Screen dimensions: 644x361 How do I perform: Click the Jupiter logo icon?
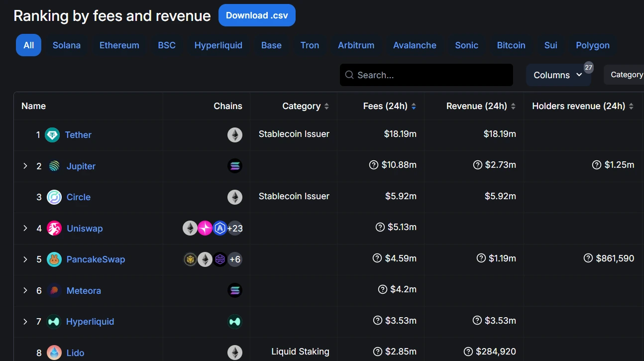coord(54,166)
